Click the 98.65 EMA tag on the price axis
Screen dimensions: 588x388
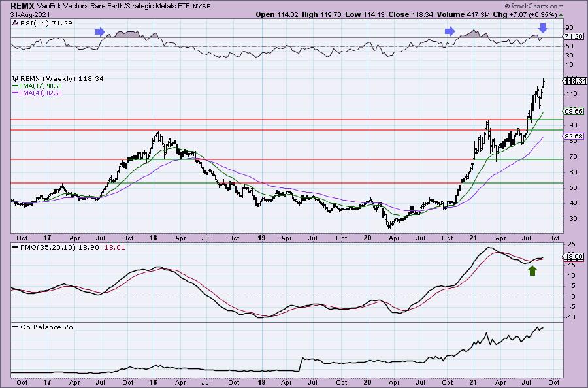[x=574, y=111]
